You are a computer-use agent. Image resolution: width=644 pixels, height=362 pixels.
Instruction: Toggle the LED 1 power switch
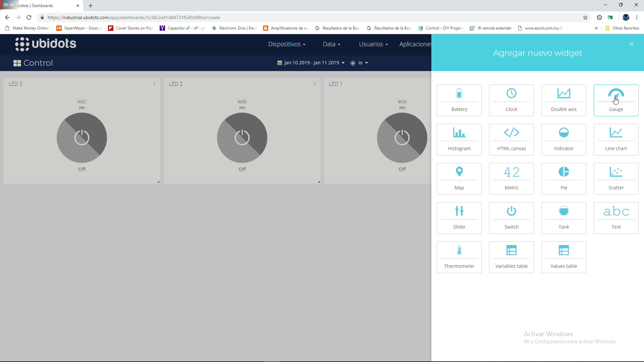[402, 137]
